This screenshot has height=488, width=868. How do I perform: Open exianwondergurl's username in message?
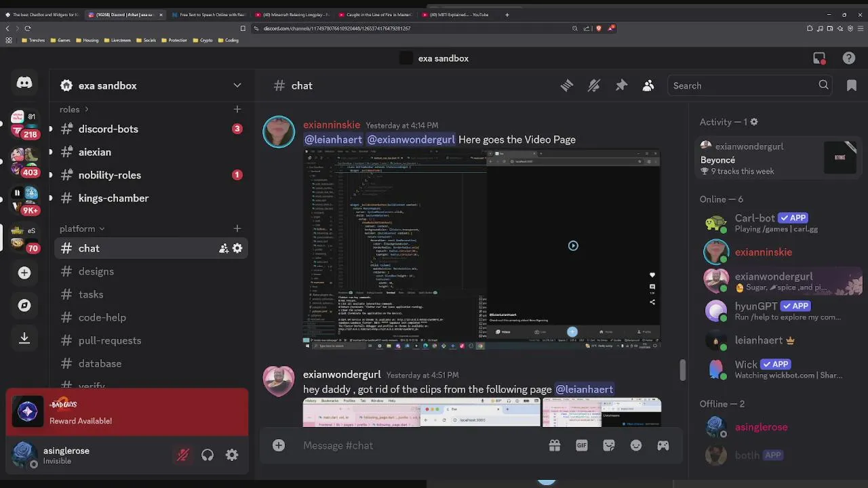[342, 374]
